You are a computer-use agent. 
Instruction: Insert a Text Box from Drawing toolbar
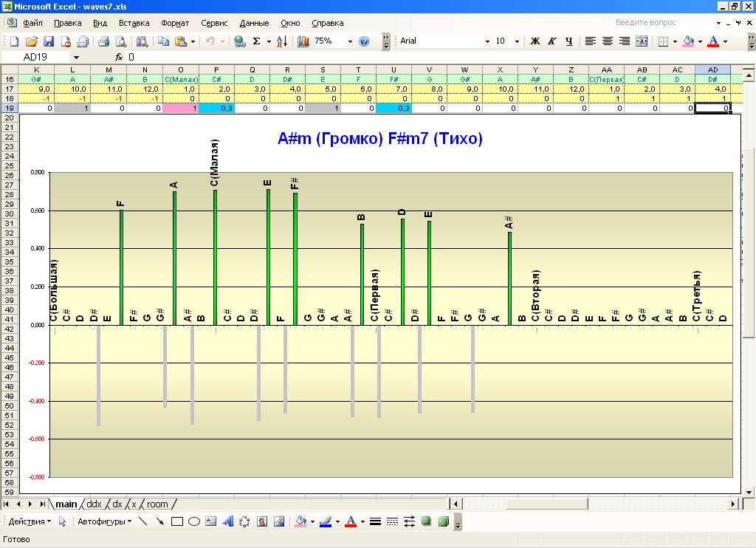pyautogui.click(x=210, y=521)
